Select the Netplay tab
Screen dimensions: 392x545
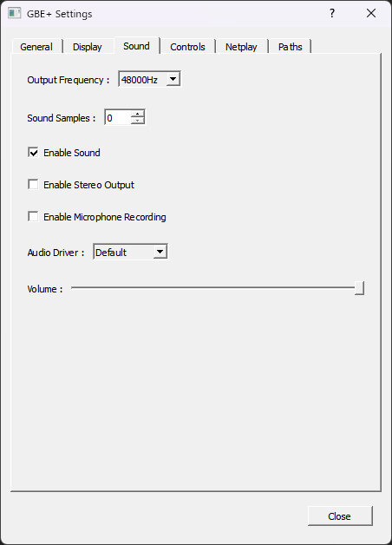[241, 47]
